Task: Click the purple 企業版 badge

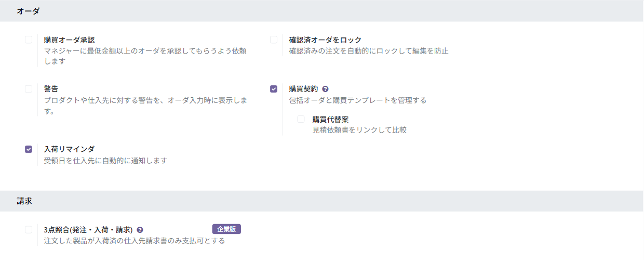Action: click(226, 229)
